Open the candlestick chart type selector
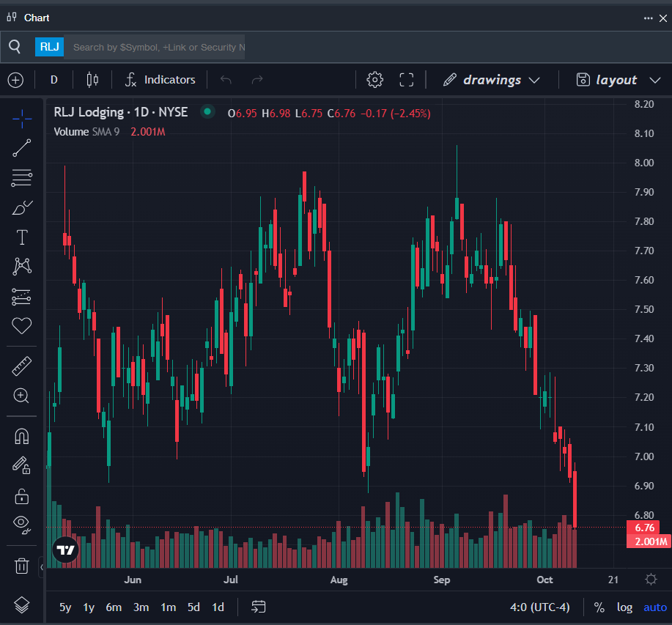Screen dimensions: 672x625 (x=92, y=80)
